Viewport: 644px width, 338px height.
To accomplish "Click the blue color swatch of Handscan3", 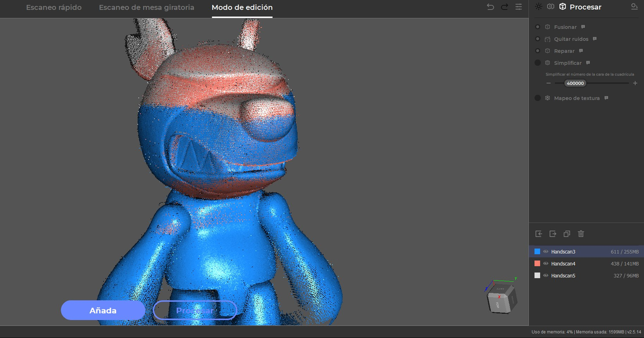I will 537,251.
